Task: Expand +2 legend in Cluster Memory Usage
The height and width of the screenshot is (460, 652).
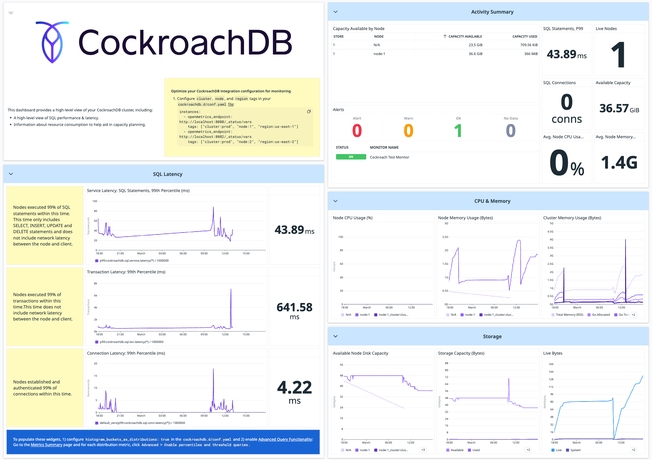Action: tap(633, 315)
